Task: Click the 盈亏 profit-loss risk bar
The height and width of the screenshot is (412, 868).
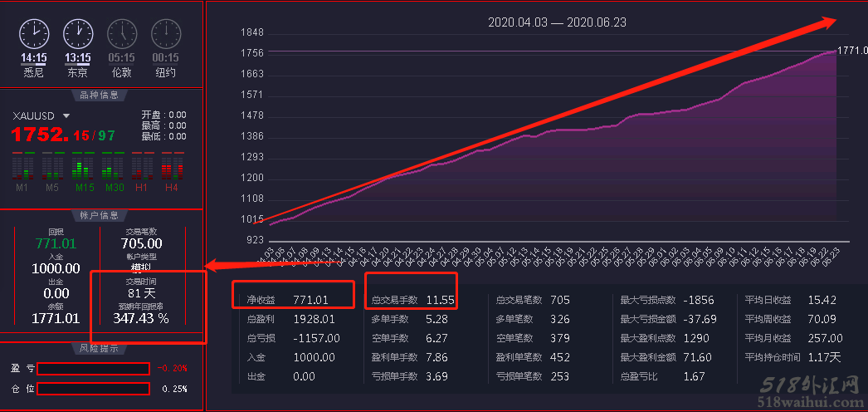Action: (92, 368)
